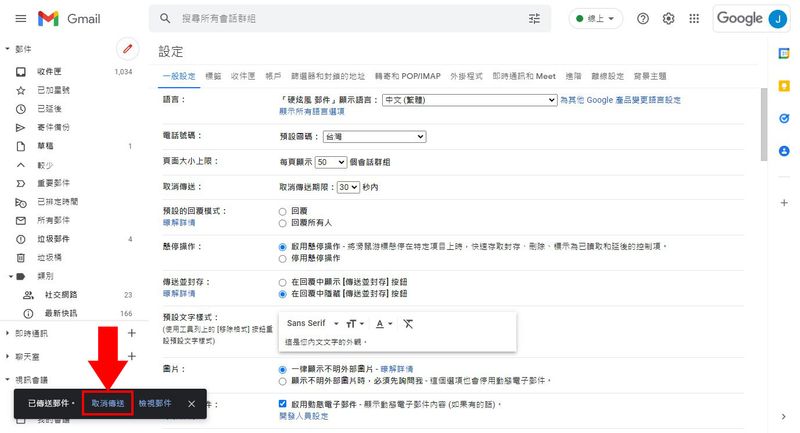Switch to 即時通訊和 Meet tab
Screen dimensions: 800x433
pos(524,77)
